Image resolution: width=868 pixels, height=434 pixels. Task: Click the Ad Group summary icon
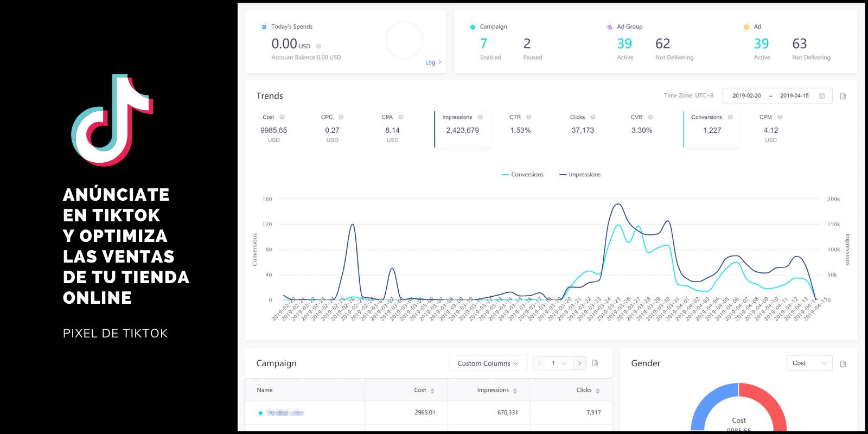[610, 27]
